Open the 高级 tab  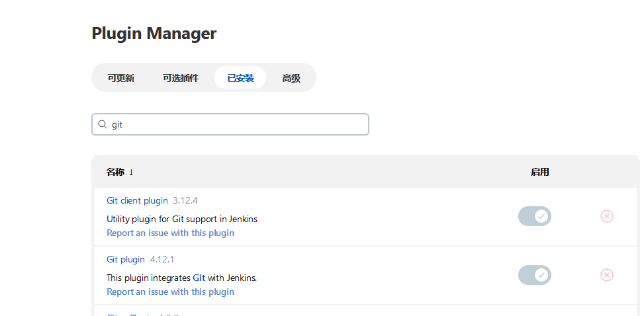(x=291, y=77)
